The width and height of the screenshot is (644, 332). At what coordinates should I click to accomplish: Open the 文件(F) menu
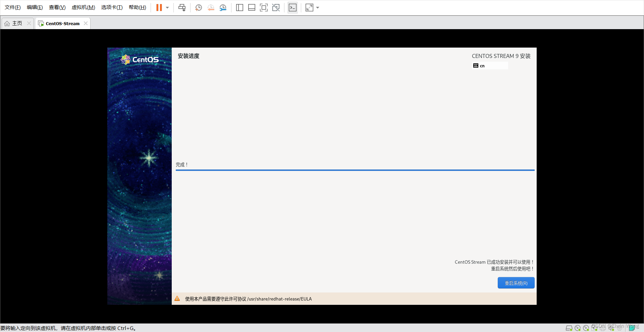12,7
